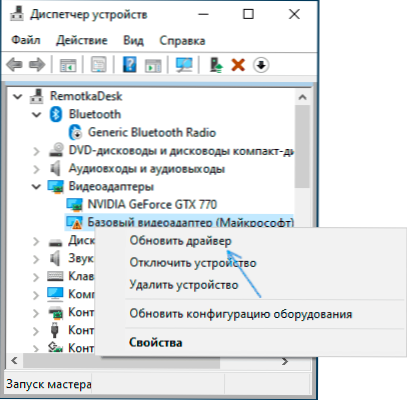Image resolution: width=407 pixels, height=400 pixels.
Task: Click Scan for hardware changes monitor icon
Action: (x=184, y=65)
